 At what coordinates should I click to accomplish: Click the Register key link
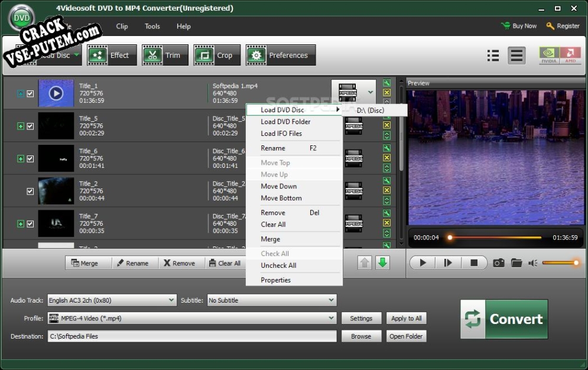point(563,26)
